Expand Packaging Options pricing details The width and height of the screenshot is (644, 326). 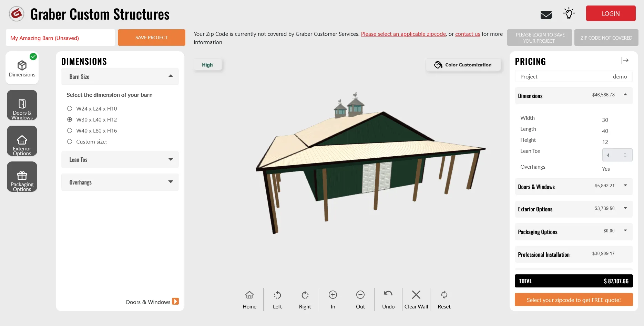(574, 232)
